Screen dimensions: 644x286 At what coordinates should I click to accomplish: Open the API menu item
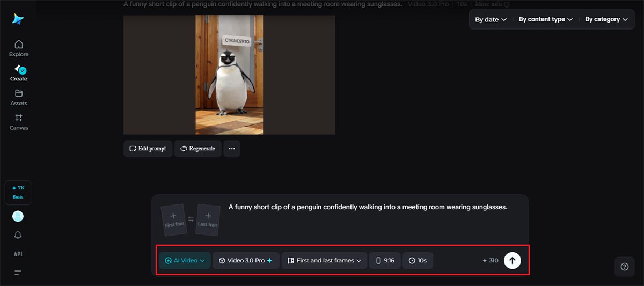tap(18, 254)
